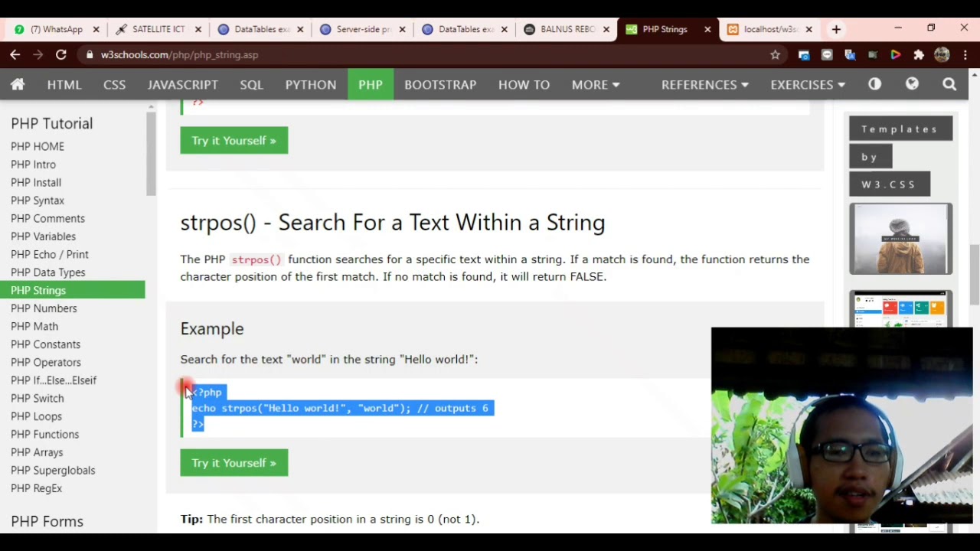This screenshot has width=980, height=551.
Task: Open SQL in the top navigation
Action: pyautogui.click(x=251, y=84)
